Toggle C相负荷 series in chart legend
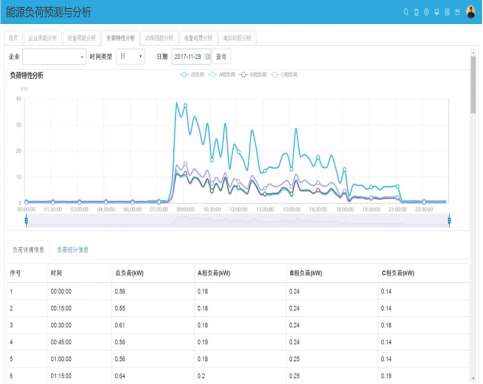The image size is (483, 384). (284, 75)
